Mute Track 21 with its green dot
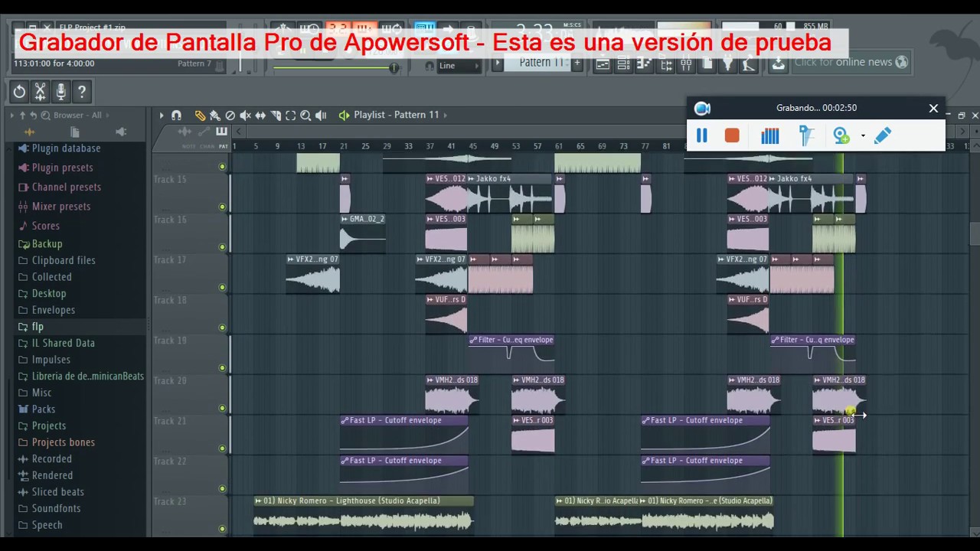The image size is (980, 551). click(x=222, y=448)
